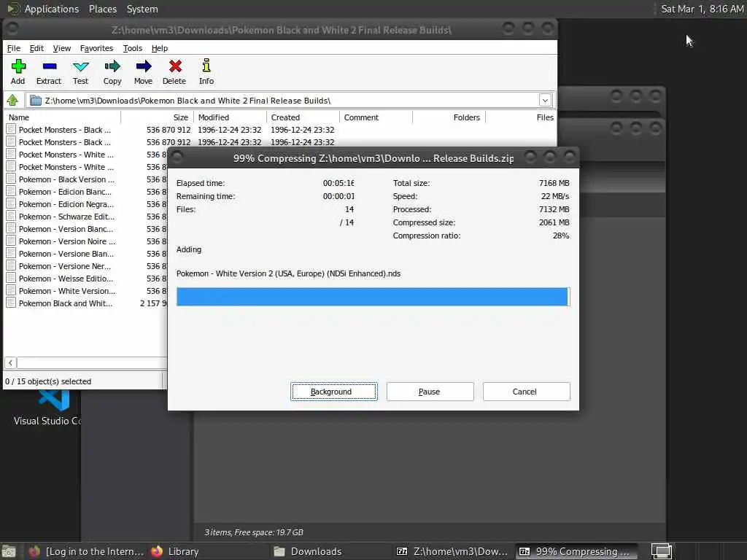
Task: Open the Applications menu
Action: coord(52,9)
